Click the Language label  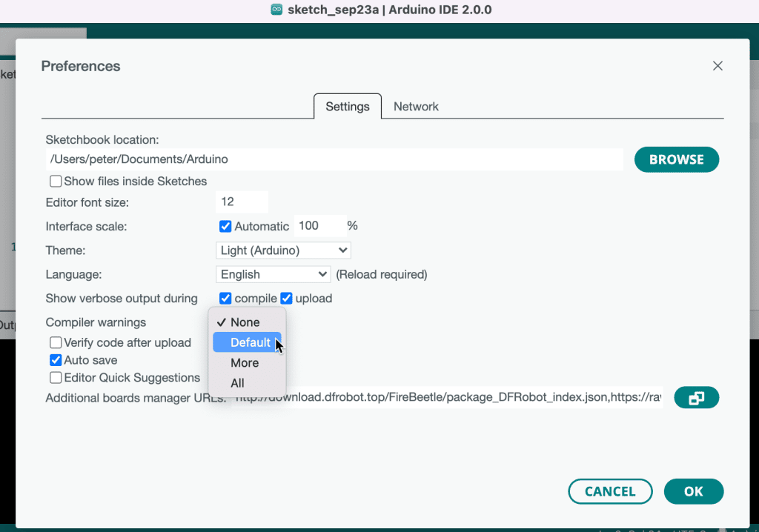pyautogui.click(x=73, y=274)
